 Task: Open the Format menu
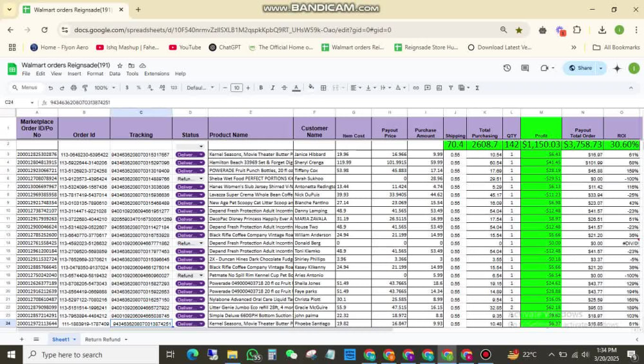[x=95, y=73]
